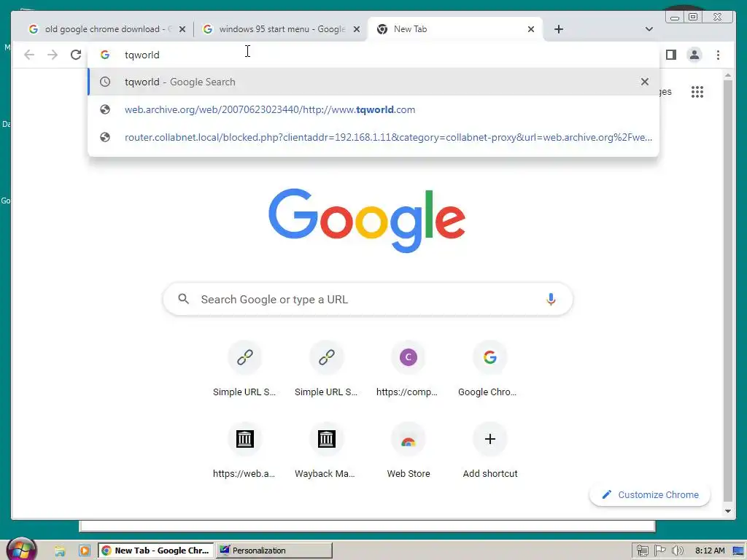This screenshot has height=560, width=747.
Task: Click the scrollbar down arrow
Action: (x=727, y=511)
